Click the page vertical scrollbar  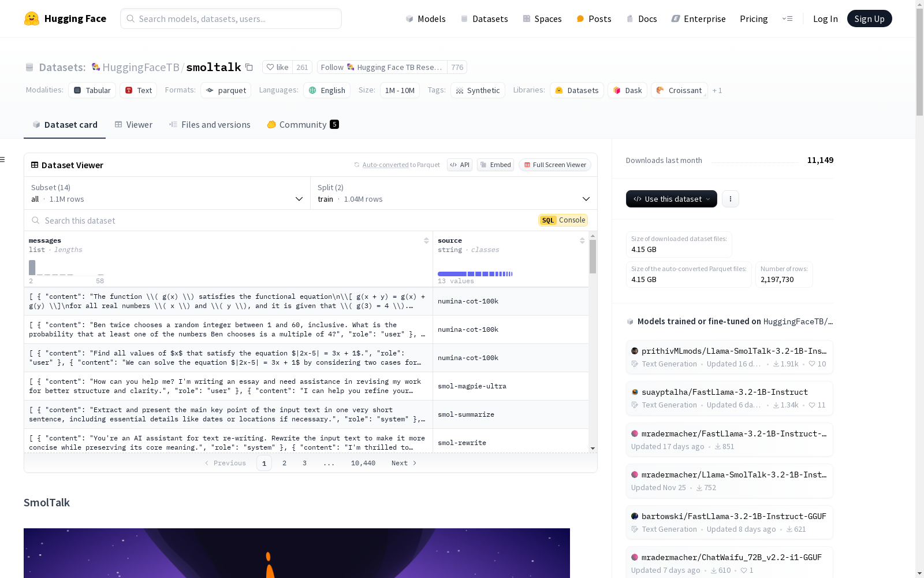click(919, 64)
